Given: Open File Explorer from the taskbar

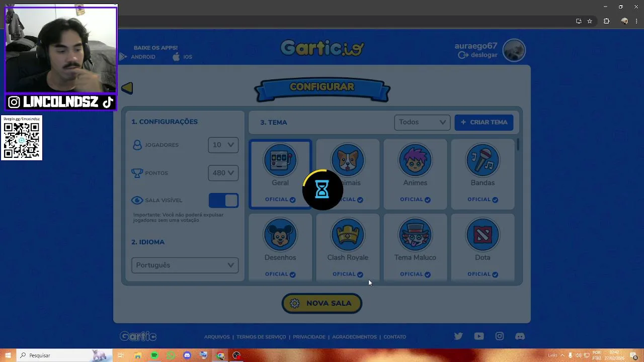Looking at the screenshot, I should [138, 355].
